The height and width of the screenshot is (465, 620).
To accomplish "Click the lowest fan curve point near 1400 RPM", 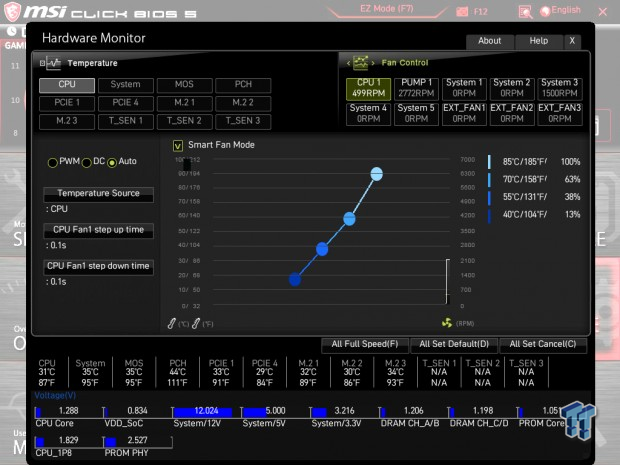I will tap(295, 280).
